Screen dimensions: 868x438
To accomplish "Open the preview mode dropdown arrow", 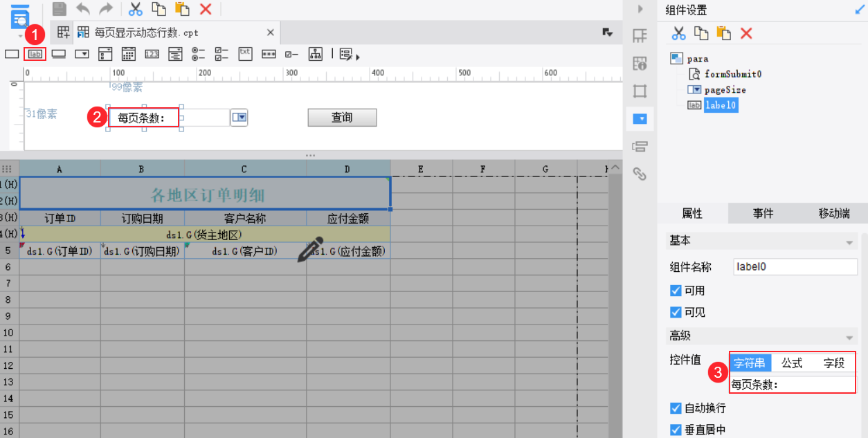I will [x=21, y=35].
